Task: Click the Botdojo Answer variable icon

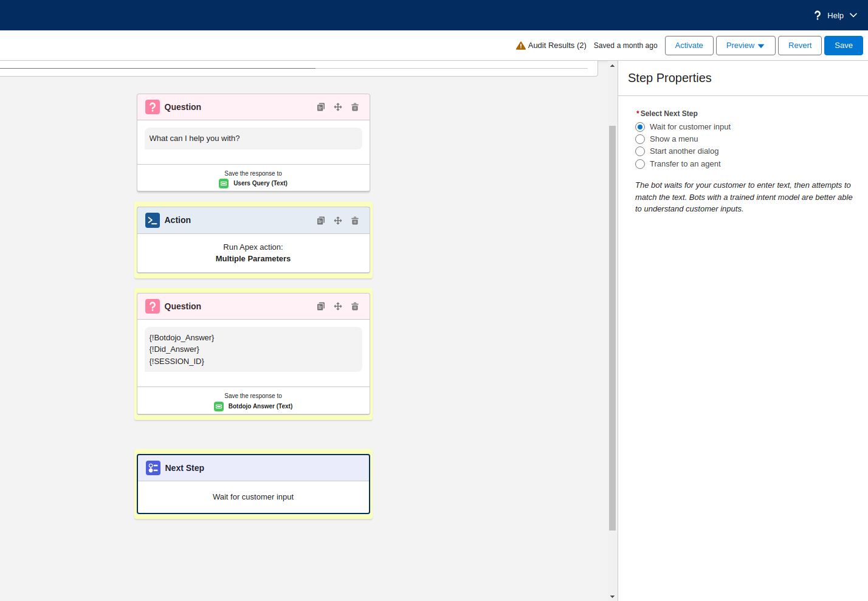Action: [x=219, y=407]
